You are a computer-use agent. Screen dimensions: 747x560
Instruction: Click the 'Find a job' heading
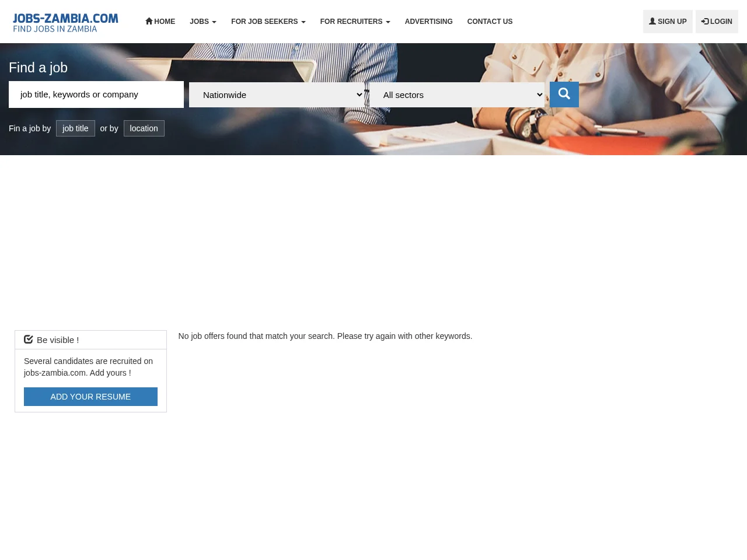(38, 68)
